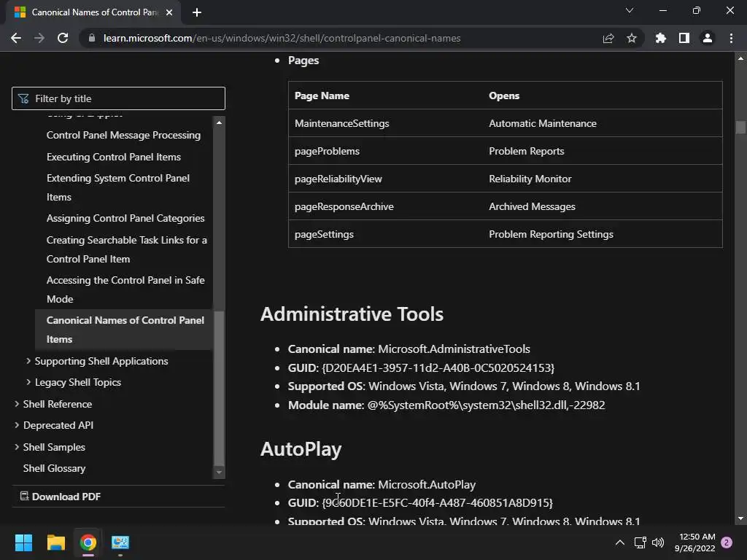747x560 pixels.
Task: Open the Control Panel taskbar icon
Action: pyautogui.click(x=120, y=542)
